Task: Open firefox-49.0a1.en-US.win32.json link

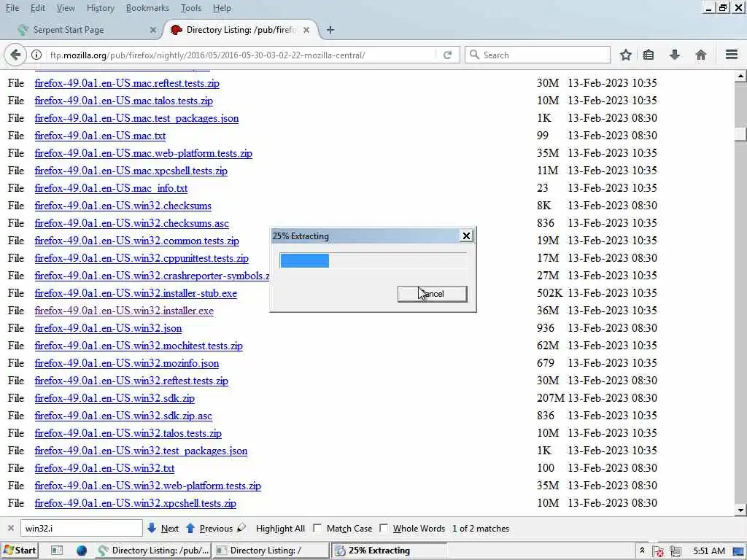Action: tap(108, 329)
